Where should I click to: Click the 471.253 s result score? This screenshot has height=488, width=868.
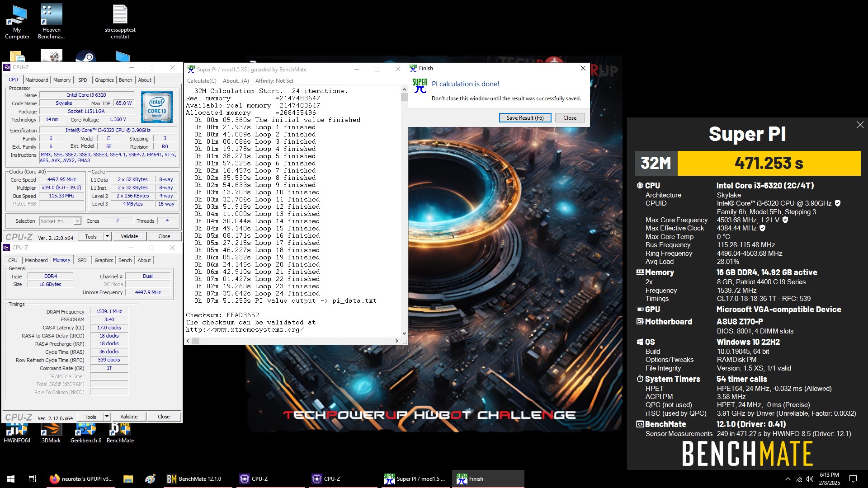click(769, 163)
